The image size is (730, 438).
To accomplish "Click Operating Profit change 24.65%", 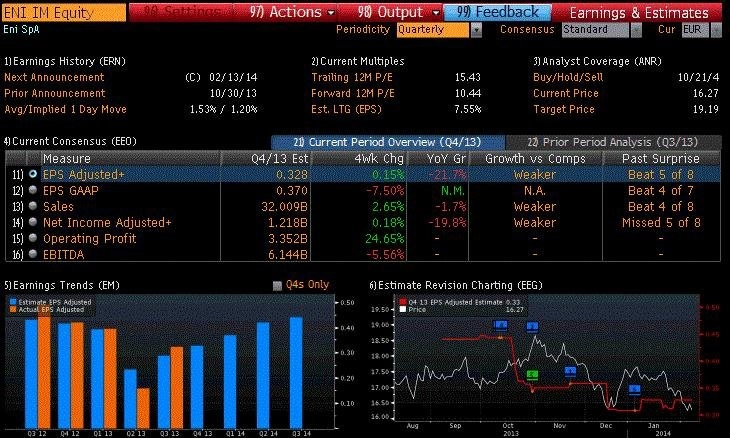I will click(385, 238).
